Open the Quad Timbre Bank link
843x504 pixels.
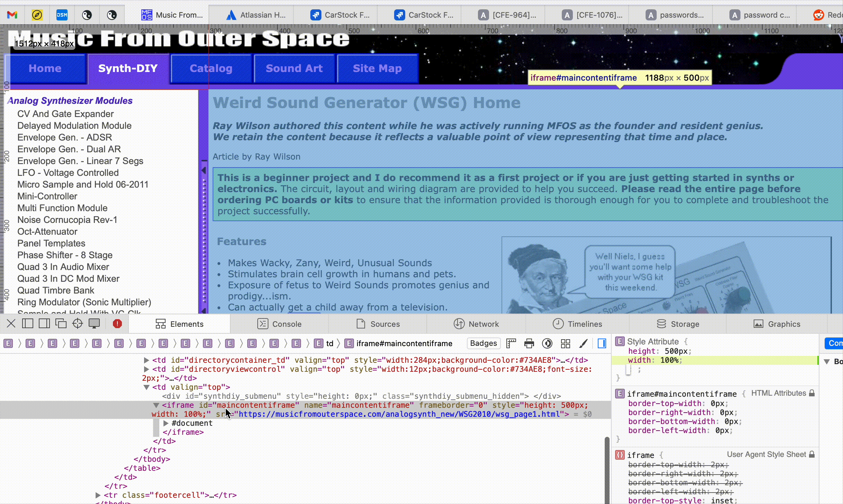click(x=56, y=290)
